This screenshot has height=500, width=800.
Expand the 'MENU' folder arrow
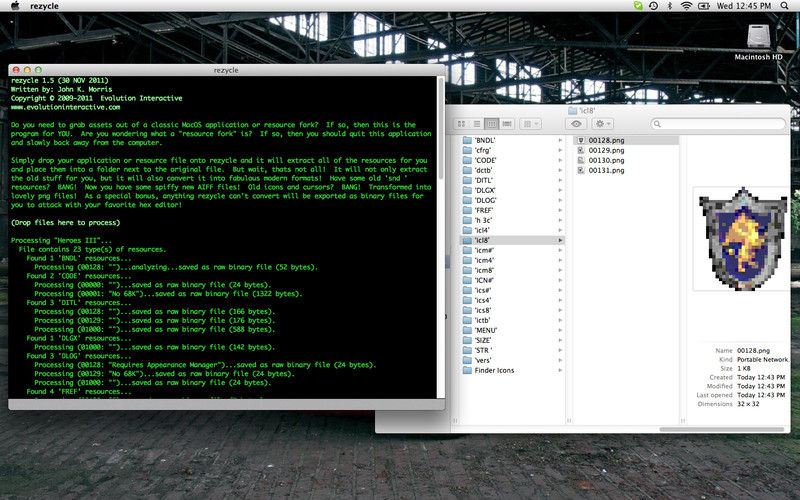click(560, 330)
